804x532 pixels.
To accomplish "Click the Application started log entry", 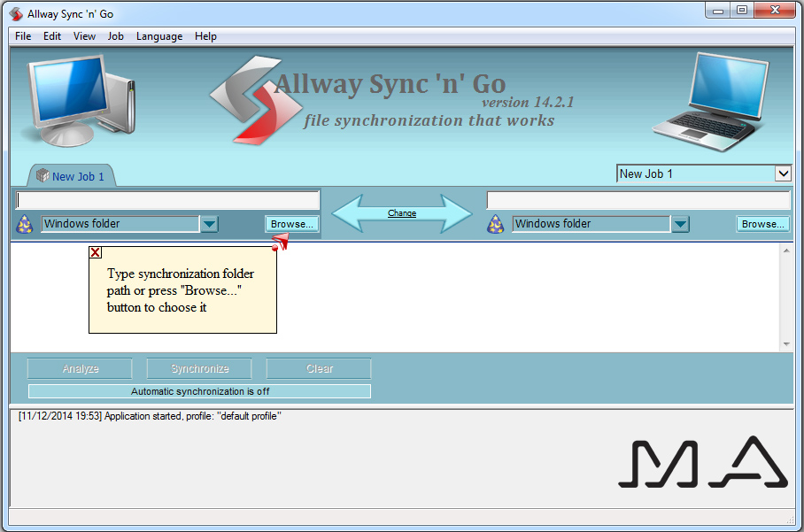I will (x=150, y=416).
